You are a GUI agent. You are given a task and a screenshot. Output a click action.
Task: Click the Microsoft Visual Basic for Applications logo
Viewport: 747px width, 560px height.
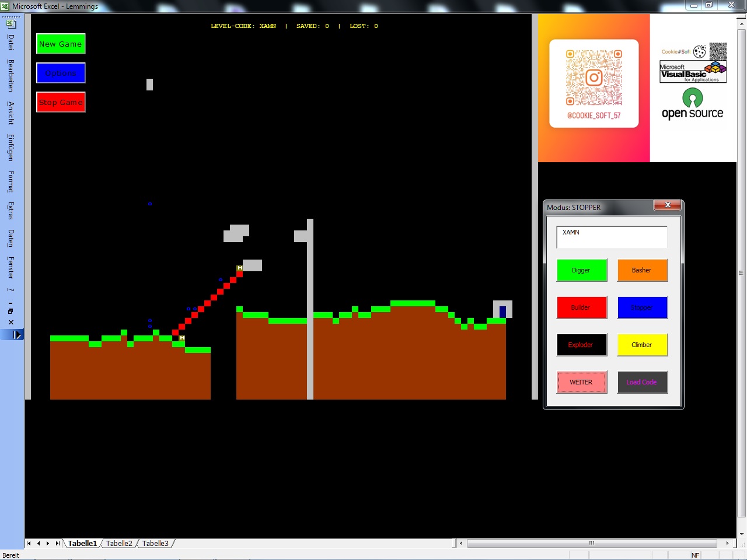click(693, 72)
